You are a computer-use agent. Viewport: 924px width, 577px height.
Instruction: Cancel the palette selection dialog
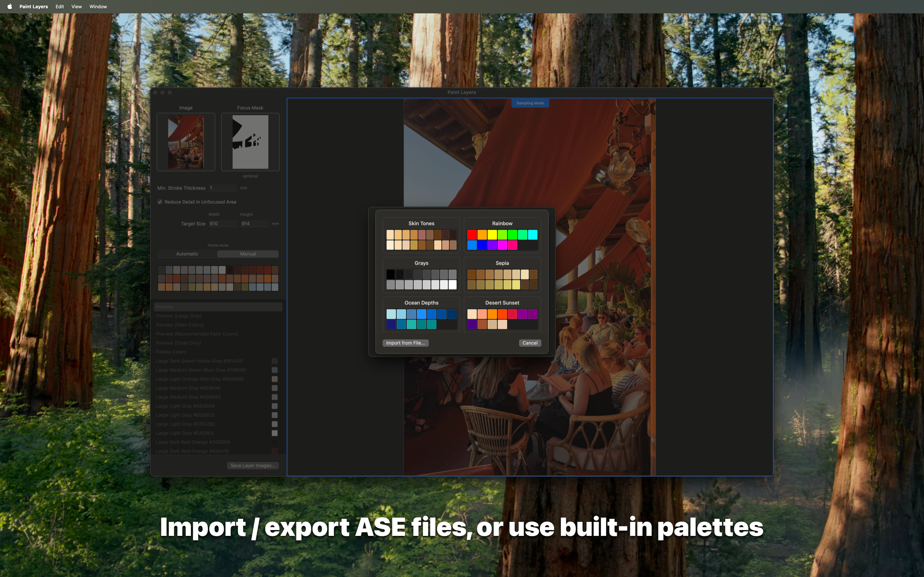pos(530,343)
